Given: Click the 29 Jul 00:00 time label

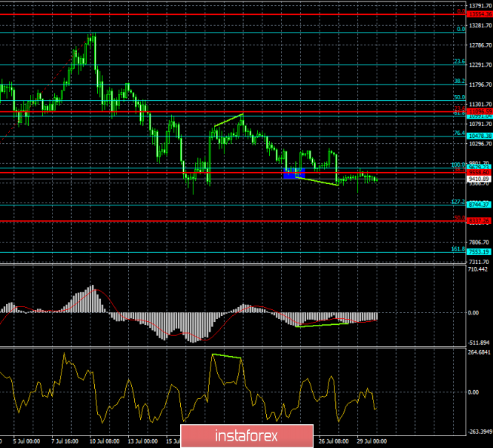Looking at the screenshot, I should [372, 441].
